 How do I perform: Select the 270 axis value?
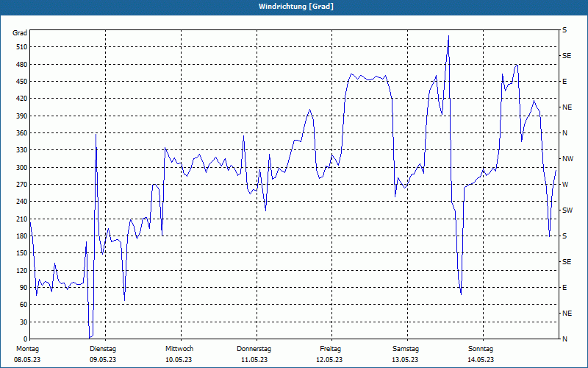(x=22, y=185)
